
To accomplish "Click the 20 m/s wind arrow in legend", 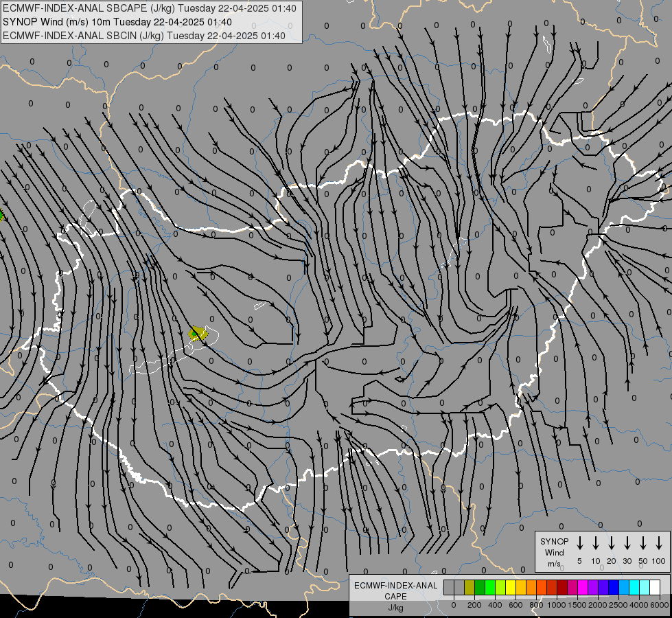I will click(611, 543).
